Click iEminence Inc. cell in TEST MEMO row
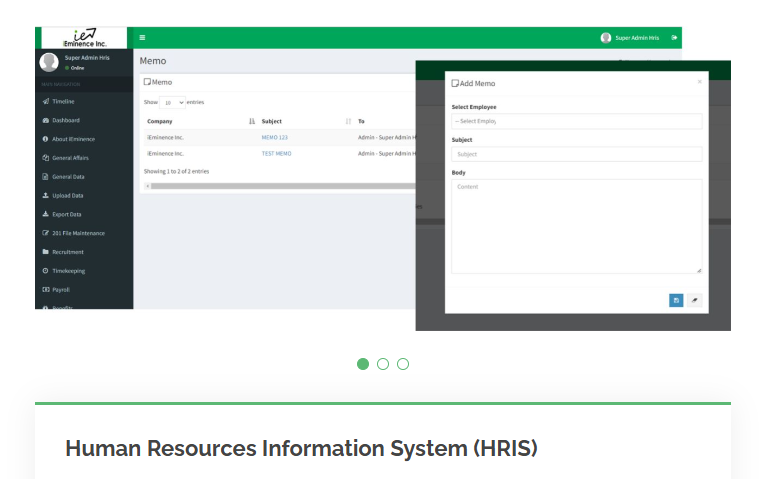The image size is (762, 479). point(165,154)
